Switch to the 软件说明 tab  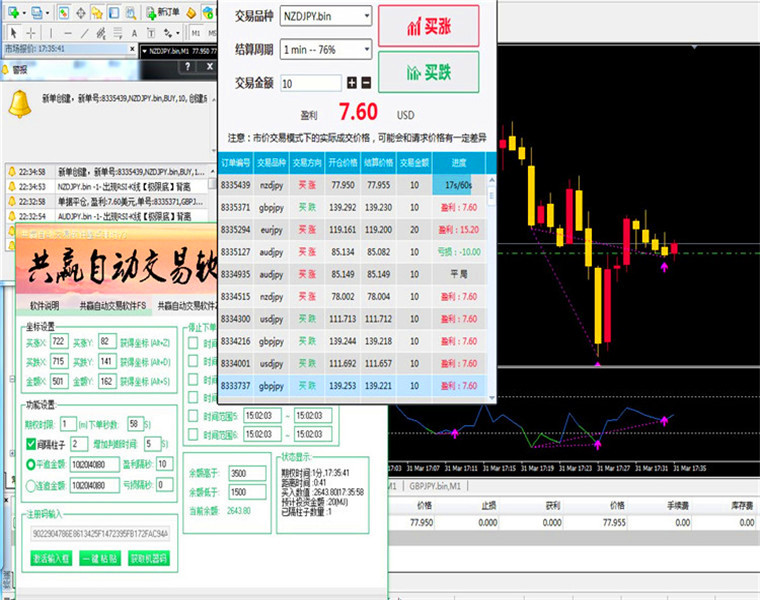45,306
